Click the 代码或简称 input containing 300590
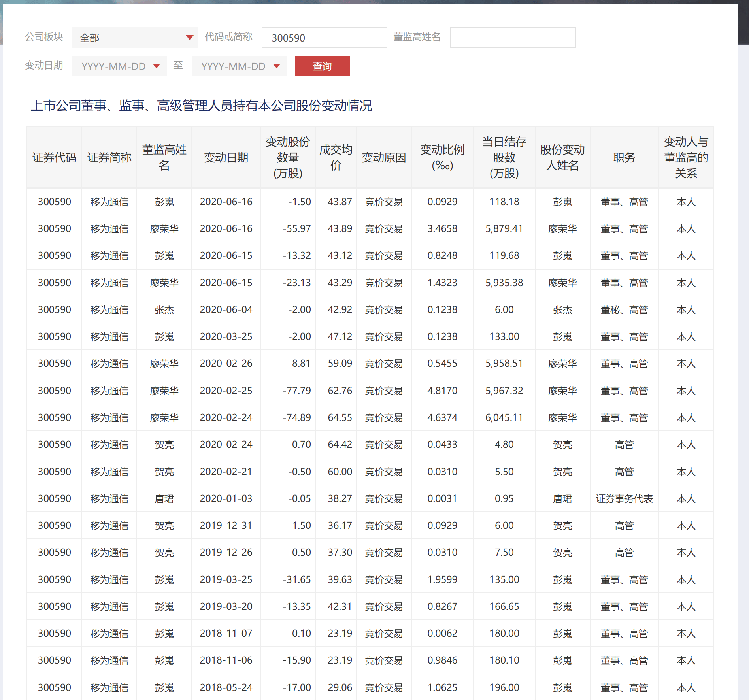 click(323, 38)
